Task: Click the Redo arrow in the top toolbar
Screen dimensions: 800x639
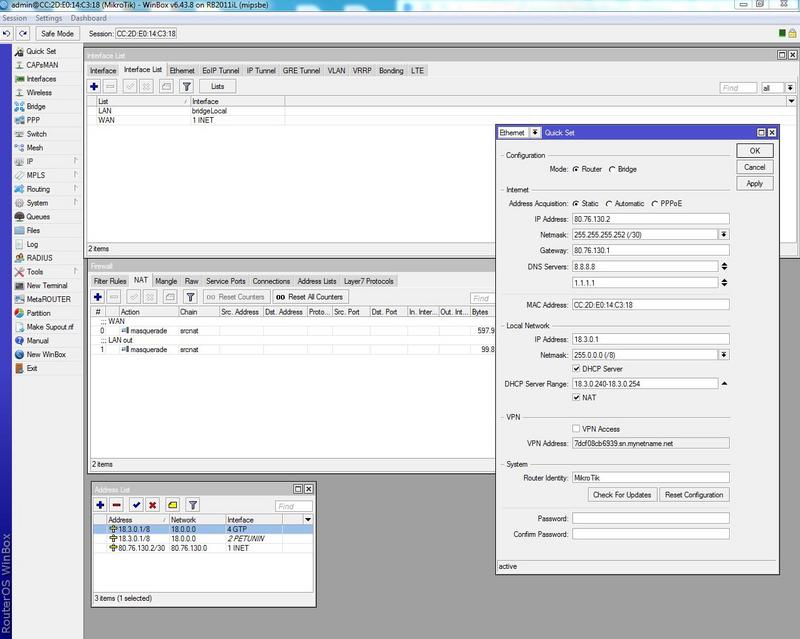Action: click(x=23, y=34)
